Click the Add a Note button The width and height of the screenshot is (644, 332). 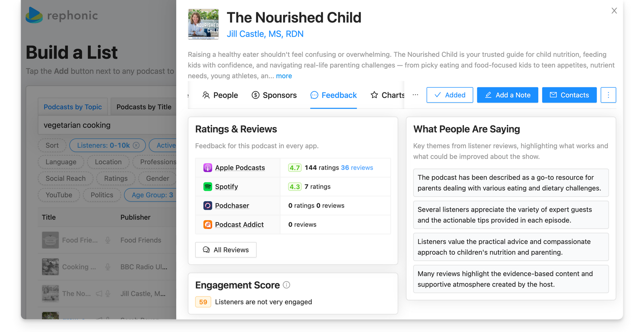(x=507, y=95)
